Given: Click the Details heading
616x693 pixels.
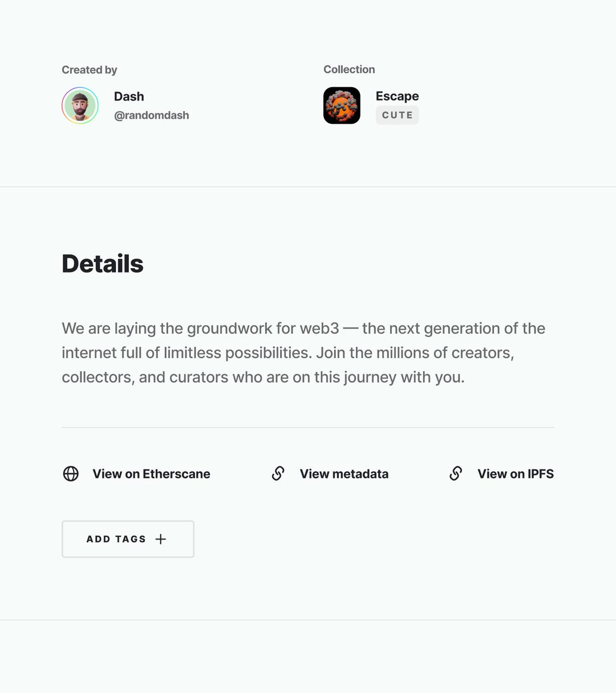Looking at the screenshot, I should point(103,264).
